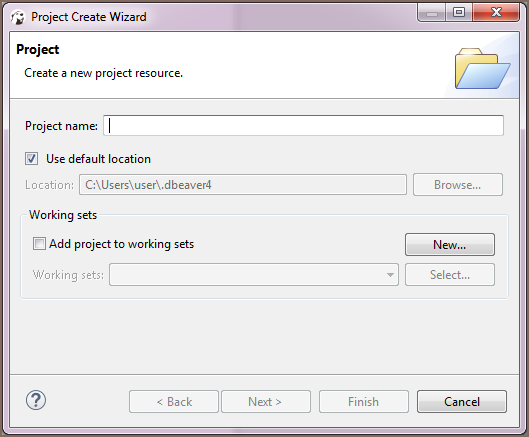Click the Browse... location button
This screenshot has height=437, width=529.
[458, 185]
